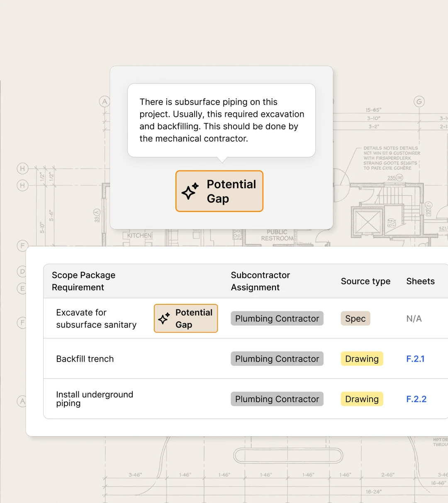Toggle the Drawing tag on the Install underground piping row
Screen dimensions: 448x503
[x=361, y=399]
